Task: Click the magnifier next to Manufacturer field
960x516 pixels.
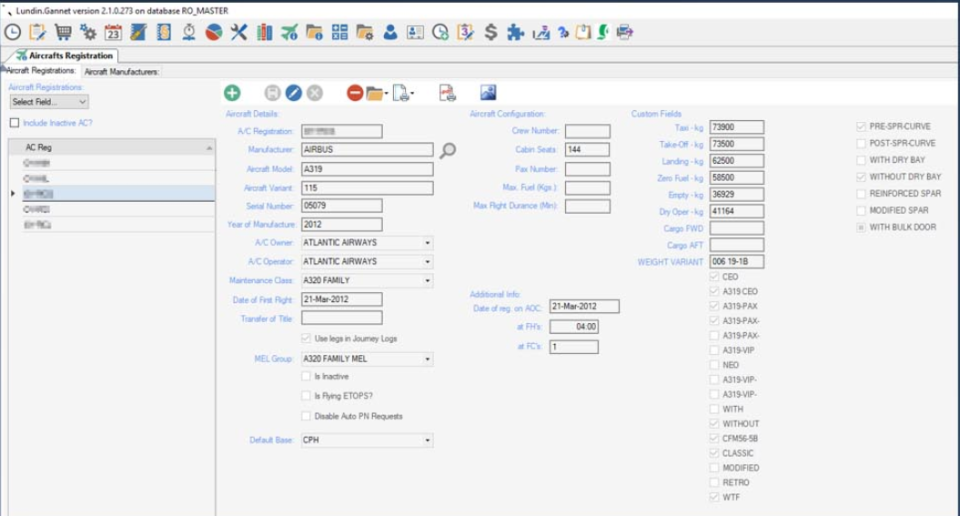Action: 448,150
